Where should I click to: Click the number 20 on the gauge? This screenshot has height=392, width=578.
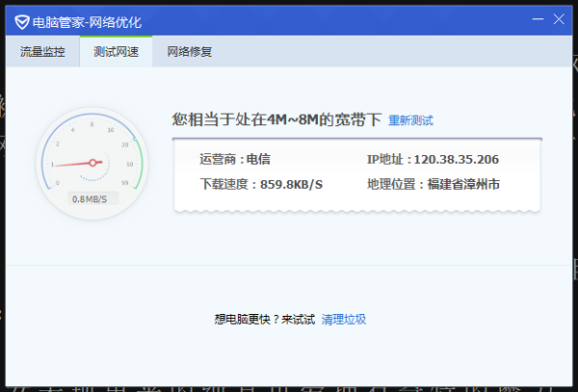(x=124, y=144)
